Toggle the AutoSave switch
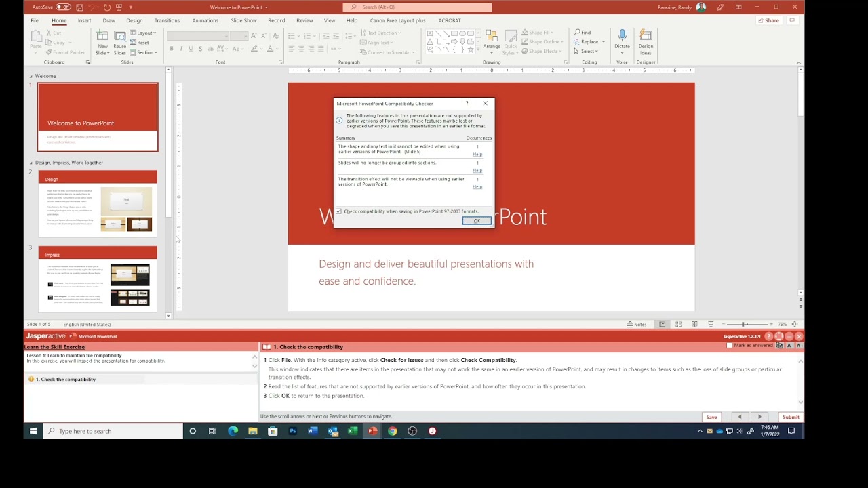Viewport: 868px width, 488px height. (x=63, y=7)
